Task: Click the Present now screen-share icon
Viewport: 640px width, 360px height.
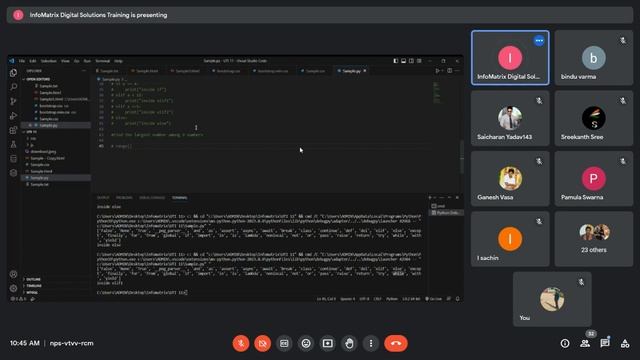Action: 327,343
